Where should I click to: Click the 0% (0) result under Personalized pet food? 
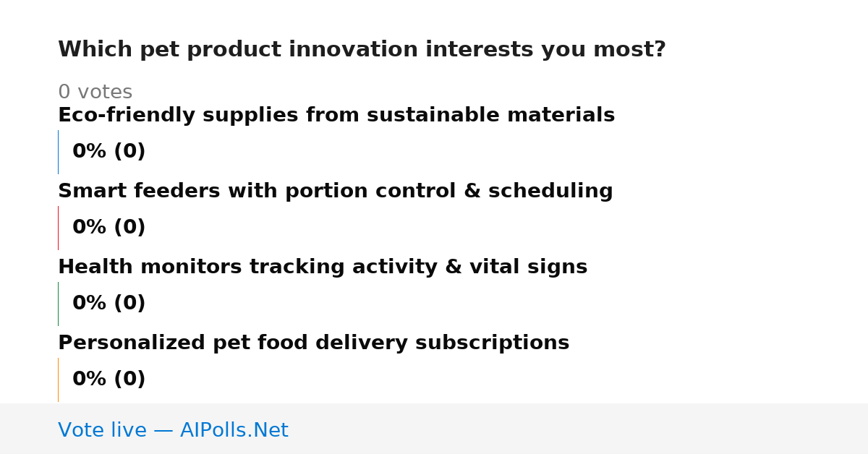pyautogui.click(x=109, y=380)
